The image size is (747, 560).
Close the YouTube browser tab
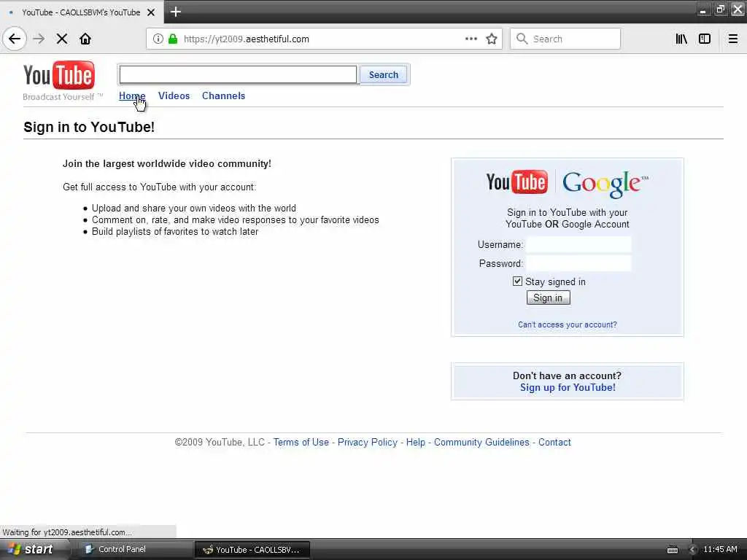click(151, 12)
